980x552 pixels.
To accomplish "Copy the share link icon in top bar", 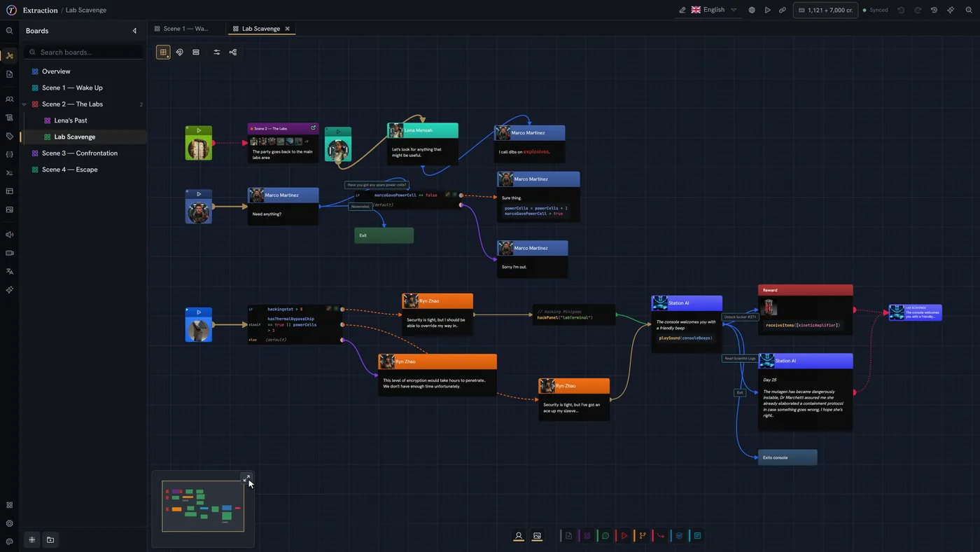I will (783, 11).
